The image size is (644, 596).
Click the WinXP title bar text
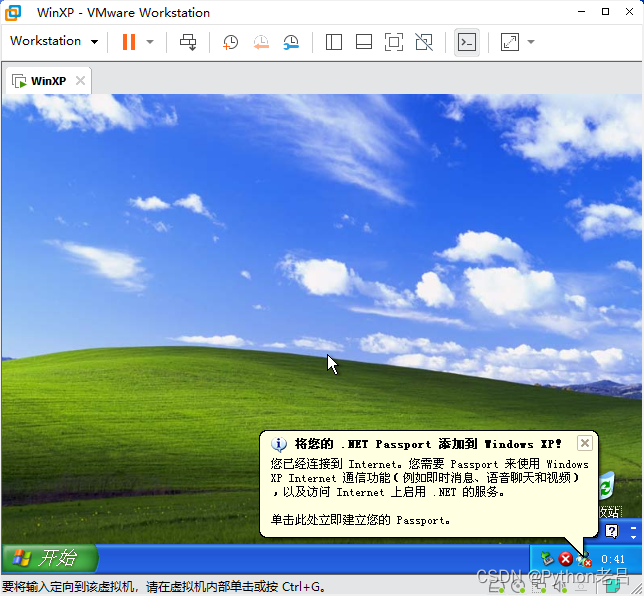(x=123, y=13)
